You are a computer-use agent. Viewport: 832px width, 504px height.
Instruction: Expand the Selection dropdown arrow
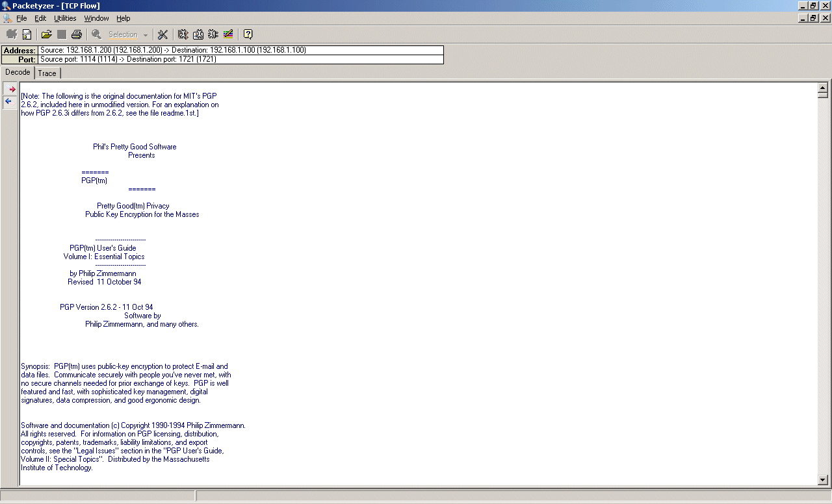pos(146,35)
